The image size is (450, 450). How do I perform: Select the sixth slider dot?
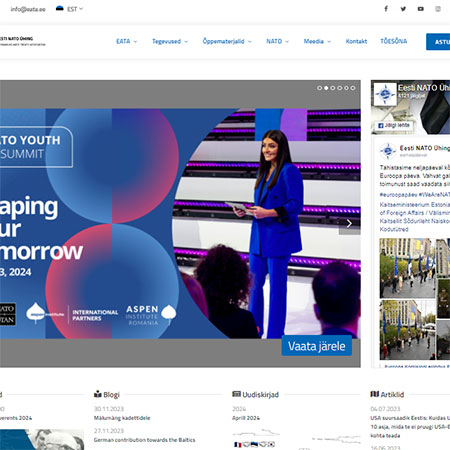click(353, 88)
